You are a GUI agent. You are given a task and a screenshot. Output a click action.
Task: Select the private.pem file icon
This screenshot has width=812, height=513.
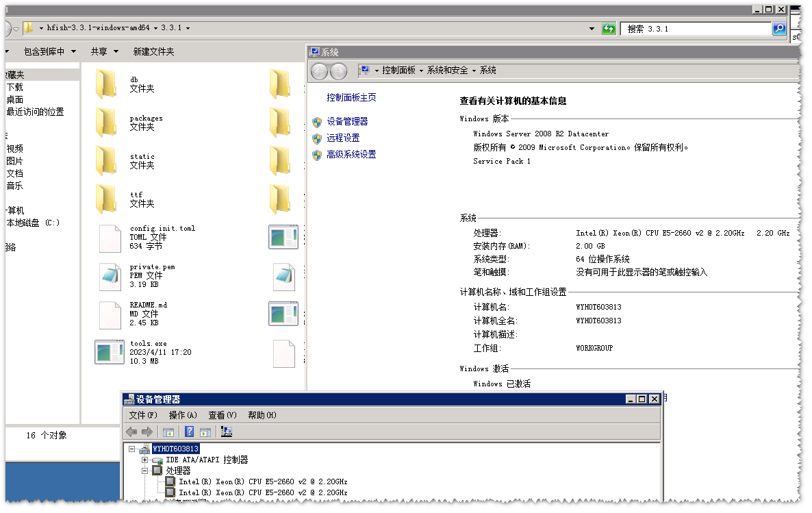[110, 275]
